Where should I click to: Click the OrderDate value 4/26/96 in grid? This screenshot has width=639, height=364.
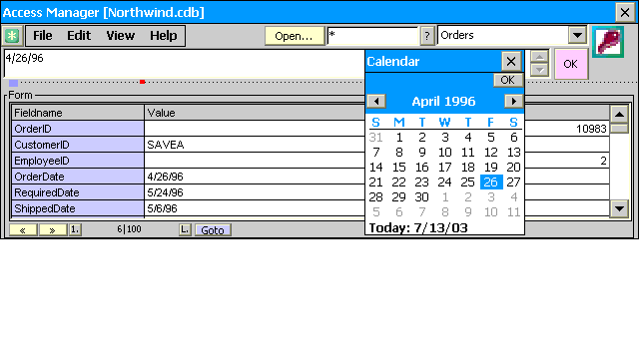pos(255,177)
